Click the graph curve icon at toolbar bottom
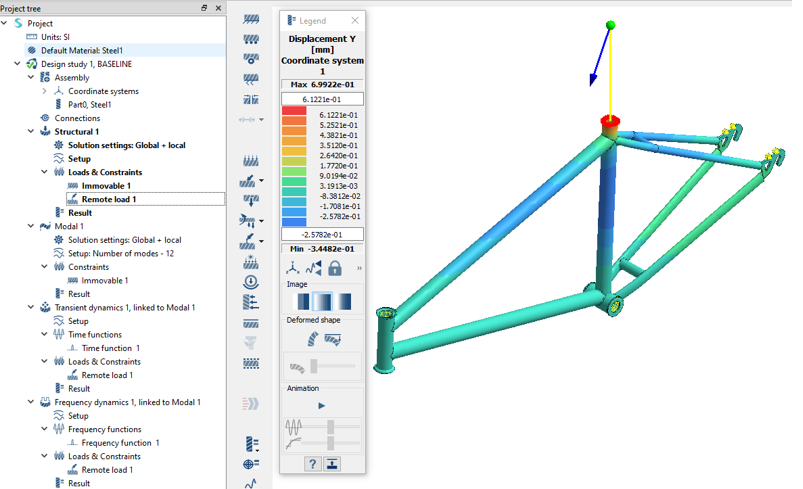Viewport: 803px width, 489px height. pyautogui.click(x=251, y=482)
